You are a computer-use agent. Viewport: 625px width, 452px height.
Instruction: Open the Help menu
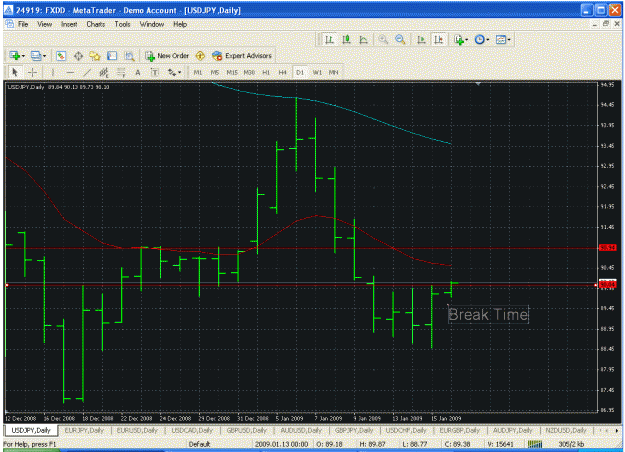(180, 24)
